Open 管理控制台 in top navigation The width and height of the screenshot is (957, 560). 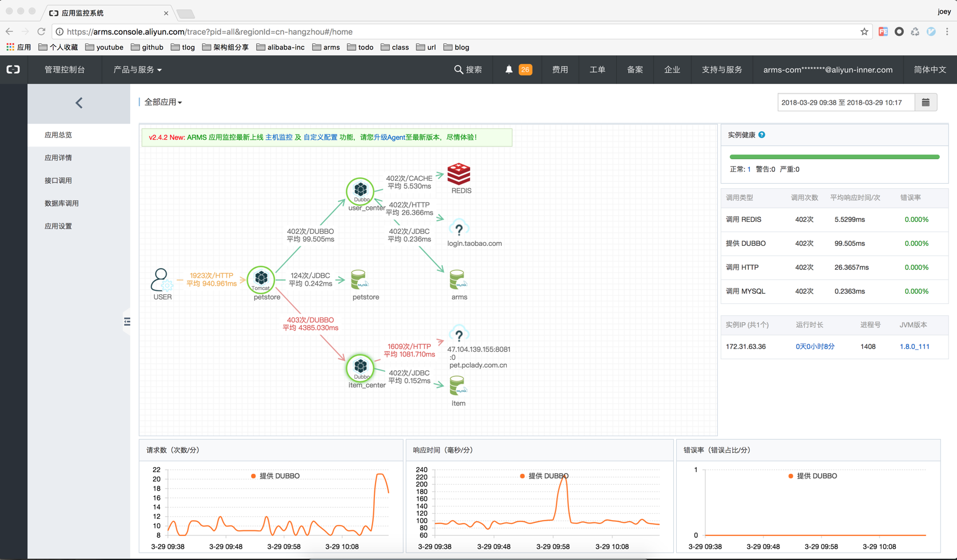click(x=64, y=70)
